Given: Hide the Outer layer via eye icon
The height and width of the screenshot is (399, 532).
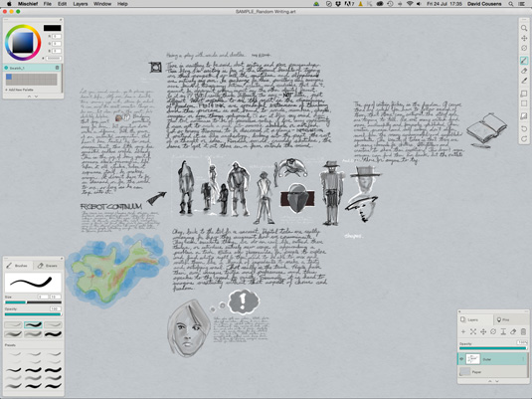Looking at the screenshot, I should (x=461, y=358).
